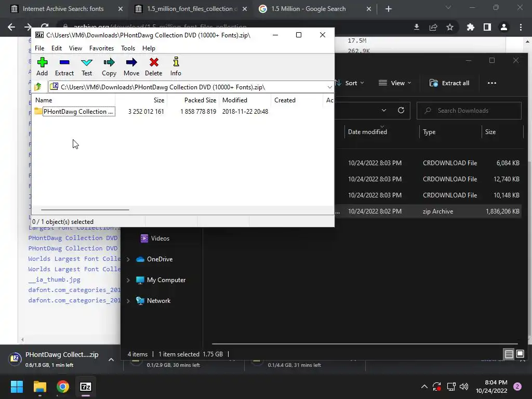This screenshot has width=532, height=399.
Task: Switch to Internet Archive Search fonts tab
Action: point(63,9)
